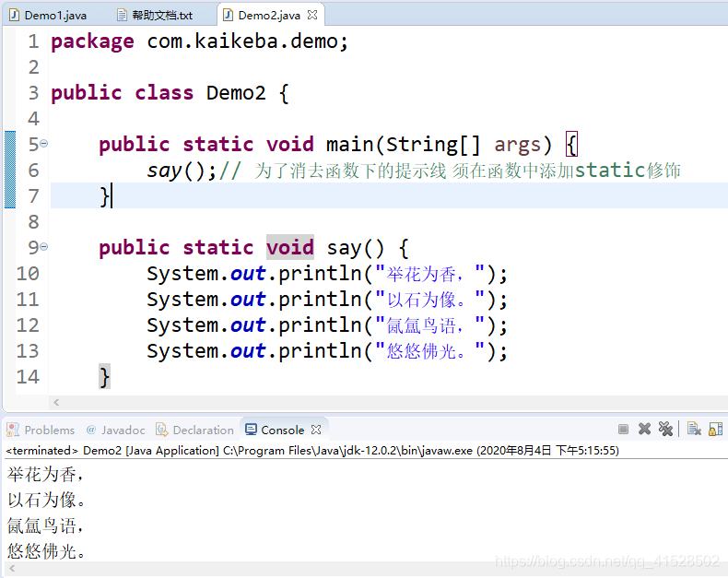The height and width of the screenshot is (578, 728).
Task: Click the 'say()' call on line 6
Action: (175, 171)
